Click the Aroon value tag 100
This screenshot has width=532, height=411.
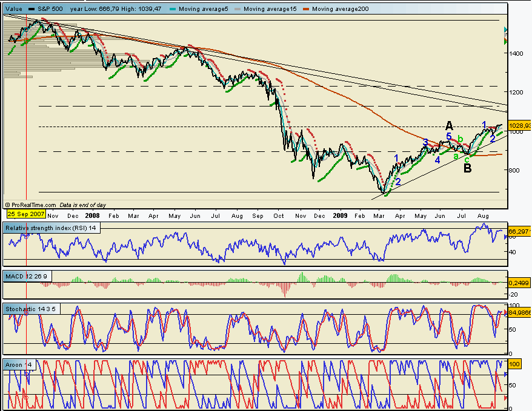point(514,364)
